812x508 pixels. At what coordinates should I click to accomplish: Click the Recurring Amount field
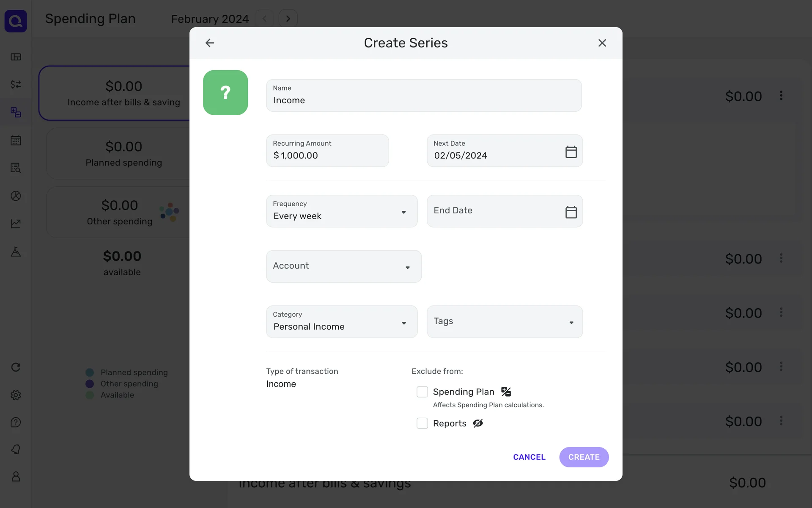pos(327,151)
